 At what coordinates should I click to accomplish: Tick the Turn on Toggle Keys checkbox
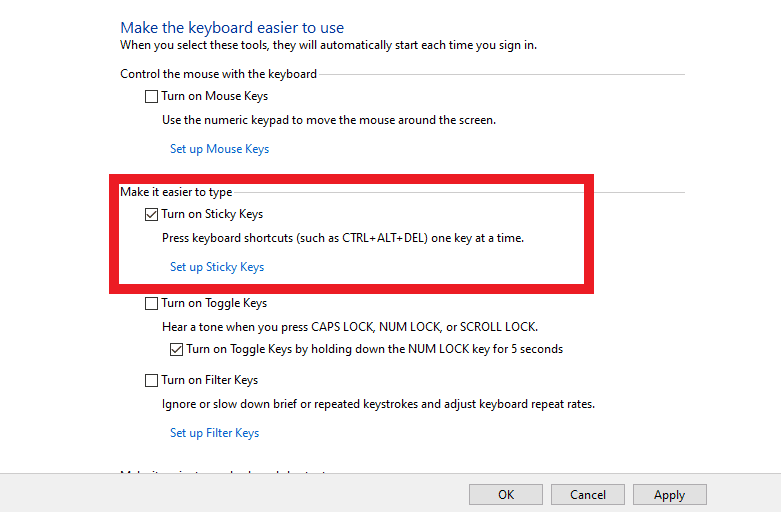(x=151, y=303)
